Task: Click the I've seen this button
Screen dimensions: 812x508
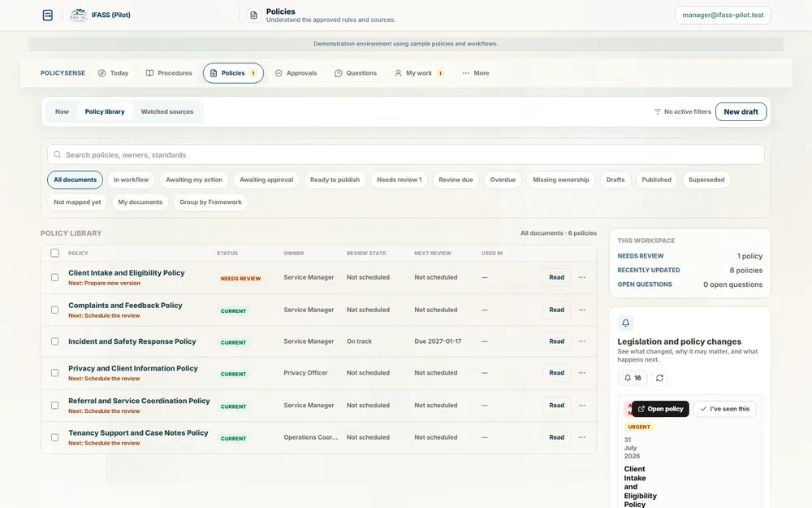Action: click(724, 409)
